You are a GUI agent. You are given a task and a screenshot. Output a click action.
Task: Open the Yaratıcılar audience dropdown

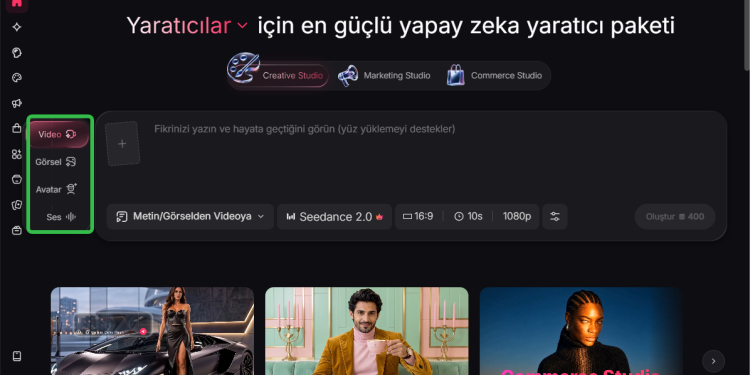[x=187, y=26]
